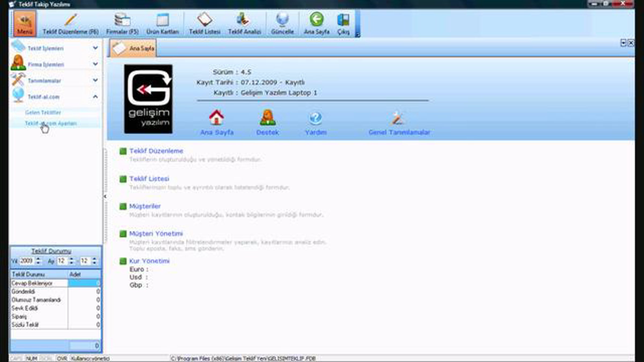The height and width of the screenshot is (362, 644).
Task: Launch Teklif Analizi from the toolbar
Action: (244, 24)
